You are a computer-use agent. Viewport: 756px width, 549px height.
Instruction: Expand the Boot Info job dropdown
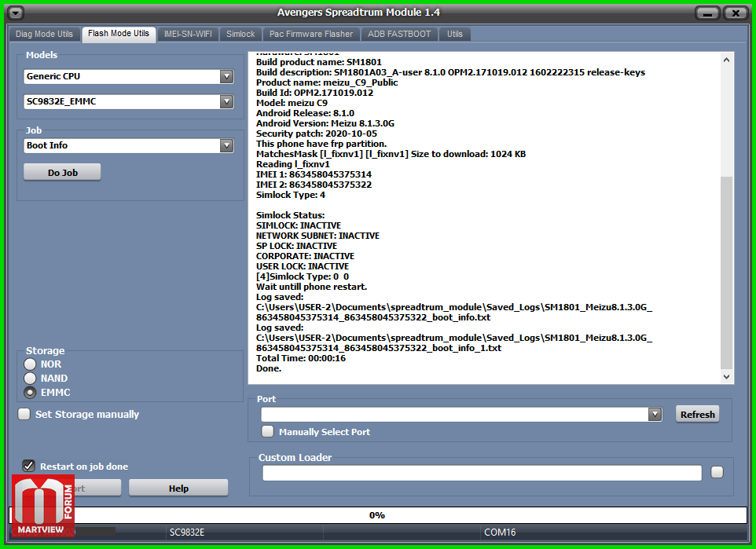click(x=226, y=145)
